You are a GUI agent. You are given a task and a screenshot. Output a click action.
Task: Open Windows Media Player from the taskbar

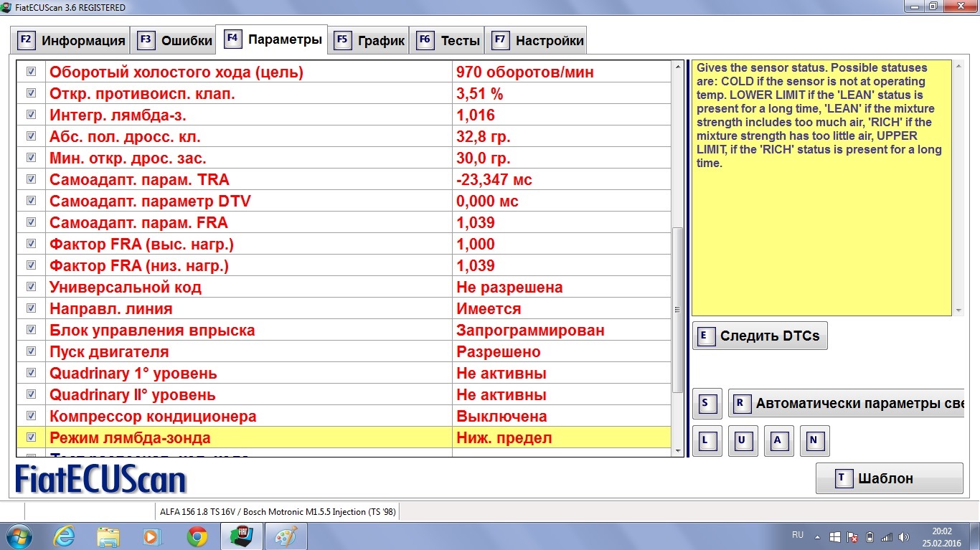point(152,536)
